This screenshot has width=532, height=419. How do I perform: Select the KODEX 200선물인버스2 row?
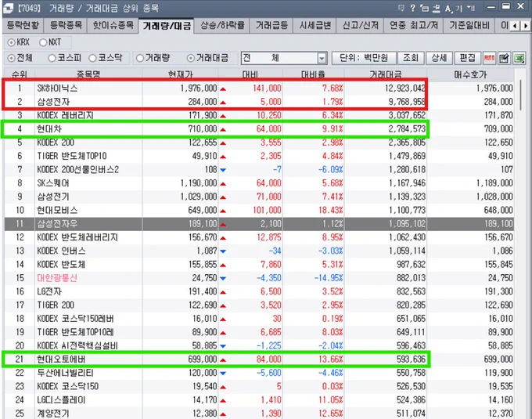point(259,169)
